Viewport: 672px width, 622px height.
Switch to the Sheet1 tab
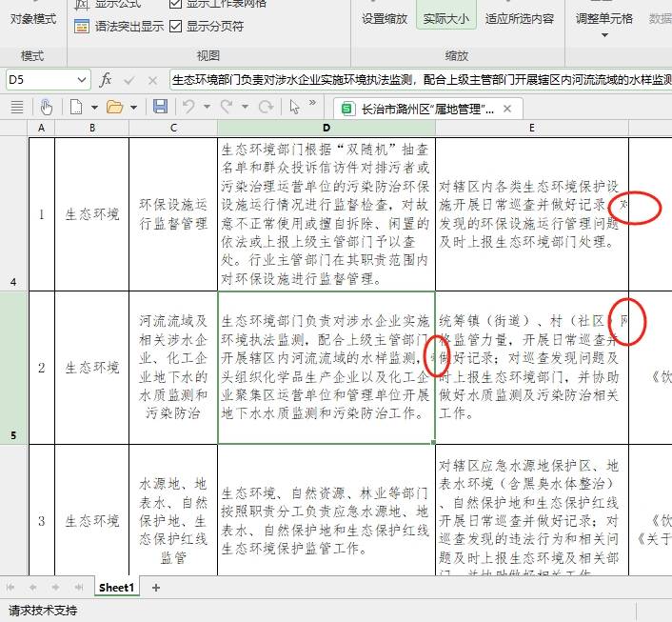tap(117, 588)
